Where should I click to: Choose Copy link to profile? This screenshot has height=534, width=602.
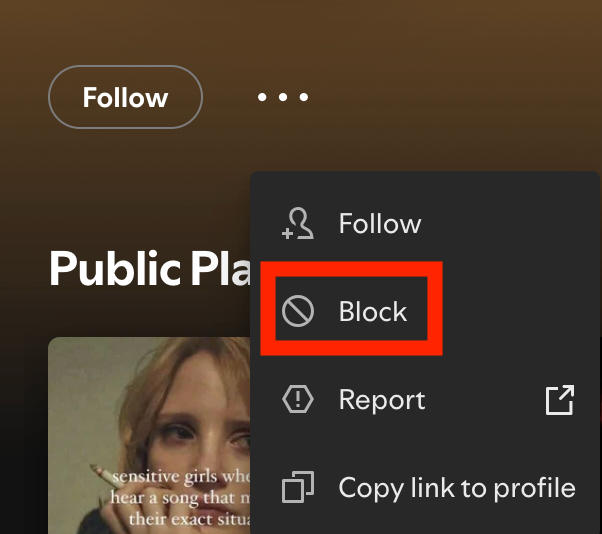(x=457, y=488)
